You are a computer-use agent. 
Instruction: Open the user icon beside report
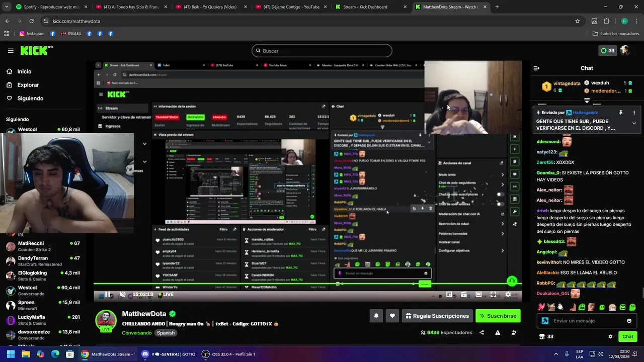coord(514,332)
